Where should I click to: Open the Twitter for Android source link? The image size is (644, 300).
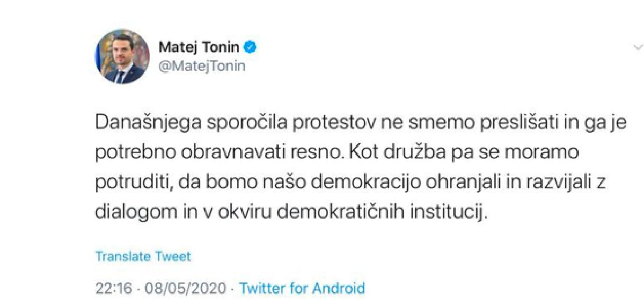click(x=302, y=287)
